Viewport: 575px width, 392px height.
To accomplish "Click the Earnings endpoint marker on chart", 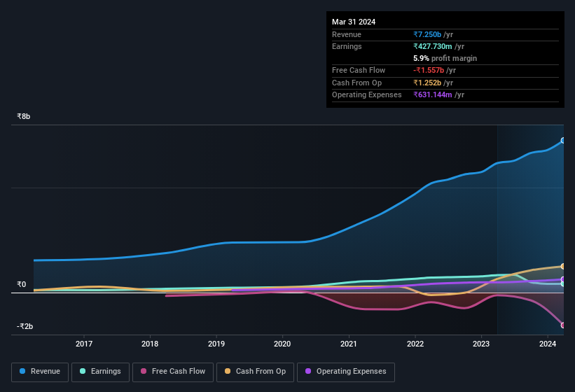I will coord(563,284).
